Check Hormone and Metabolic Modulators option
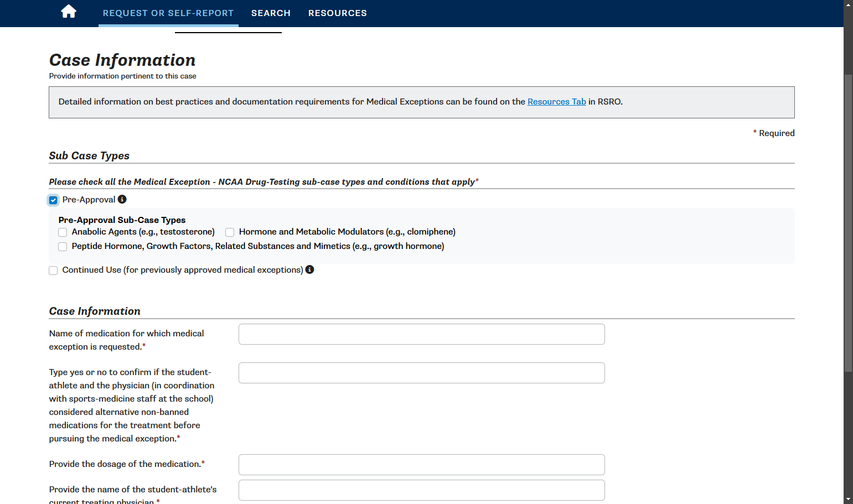The width and height of the screenshot is (853, 504). pos(230,232)
